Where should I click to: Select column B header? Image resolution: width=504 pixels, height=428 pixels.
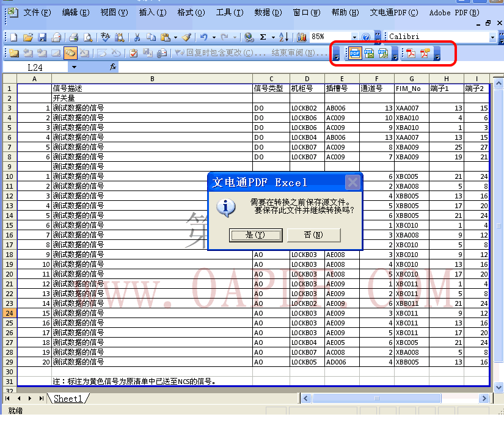point(152,79)
